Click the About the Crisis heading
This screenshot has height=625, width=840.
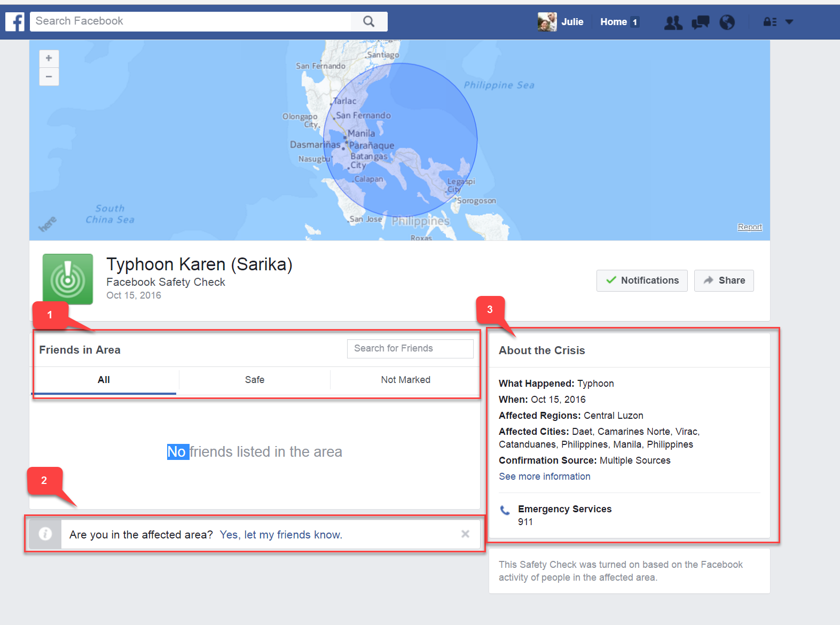tap(542, 350)
